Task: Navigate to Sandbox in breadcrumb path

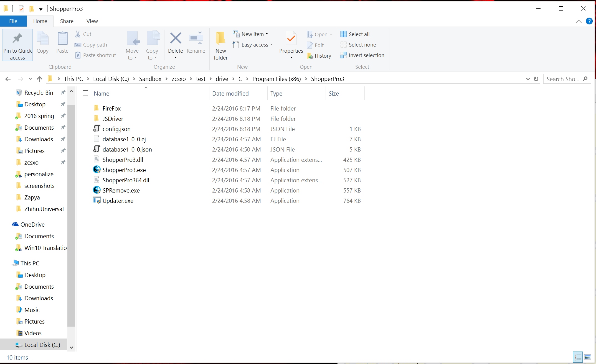Action: pos(150,79)
